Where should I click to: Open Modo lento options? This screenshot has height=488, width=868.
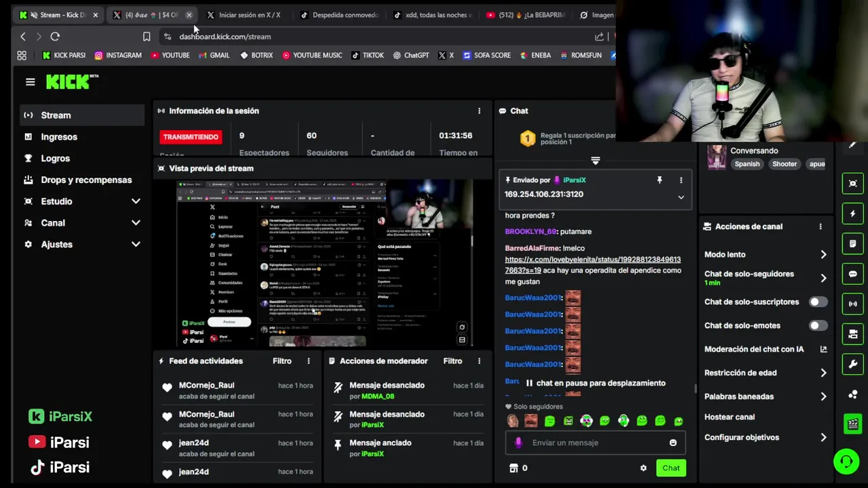(x=766, y=255)
